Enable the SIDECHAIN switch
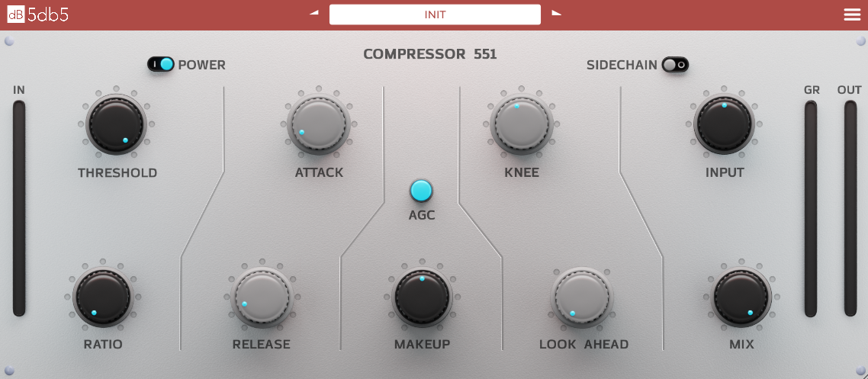The width and height of the screenshot is (868, 379). tap(675, 65)
